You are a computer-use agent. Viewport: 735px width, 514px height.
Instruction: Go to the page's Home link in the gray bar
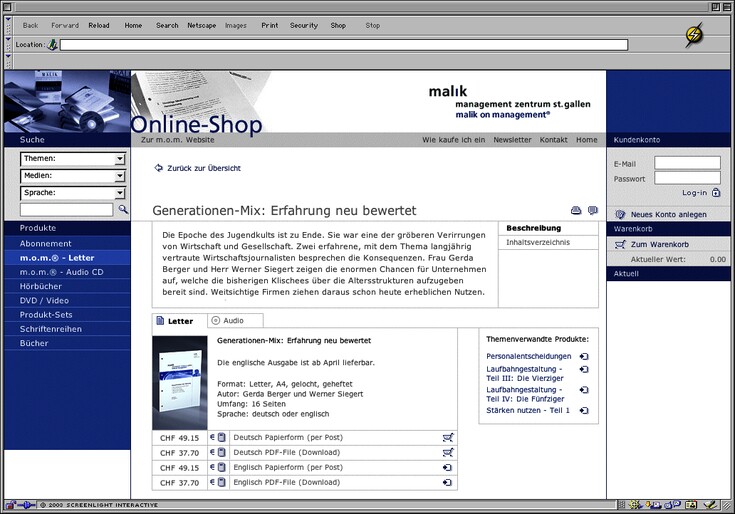pyautogui.click(x=587, y=140)
